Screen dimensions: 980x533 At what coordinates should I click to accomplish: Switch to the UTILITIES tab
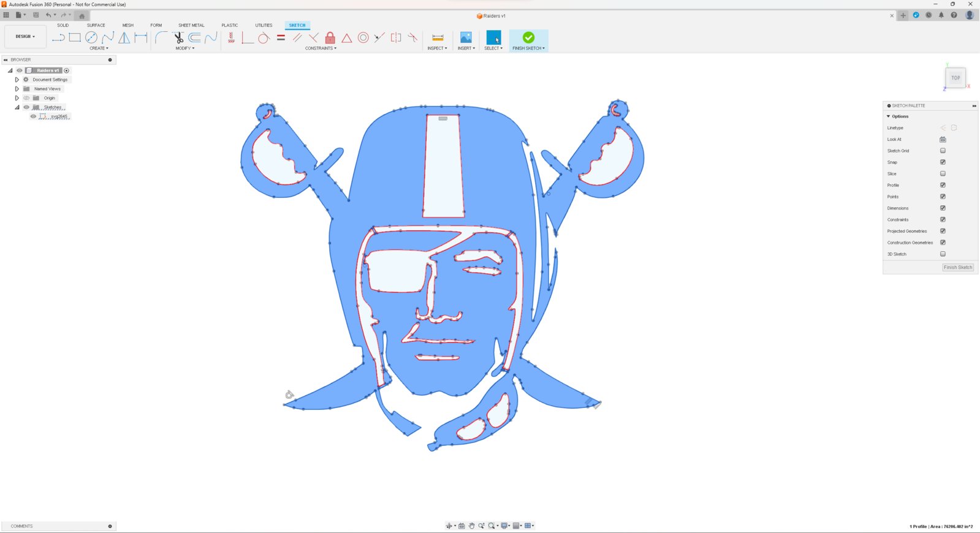point(264,25)
